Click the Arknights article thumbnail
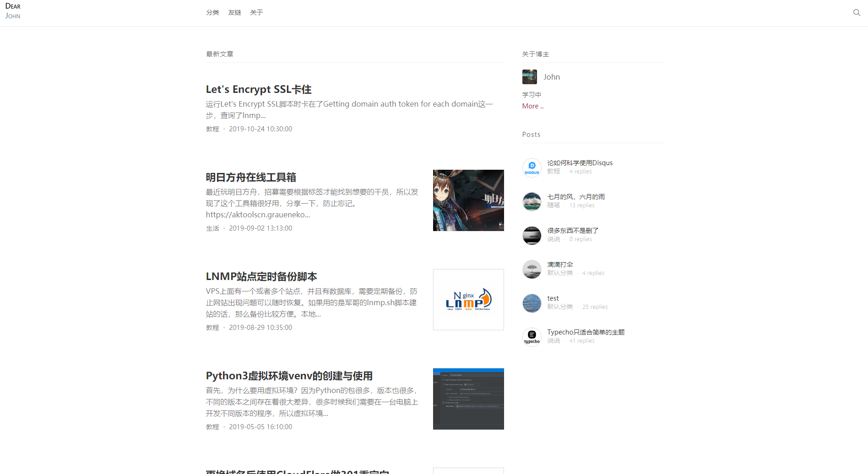 point(468,200)
